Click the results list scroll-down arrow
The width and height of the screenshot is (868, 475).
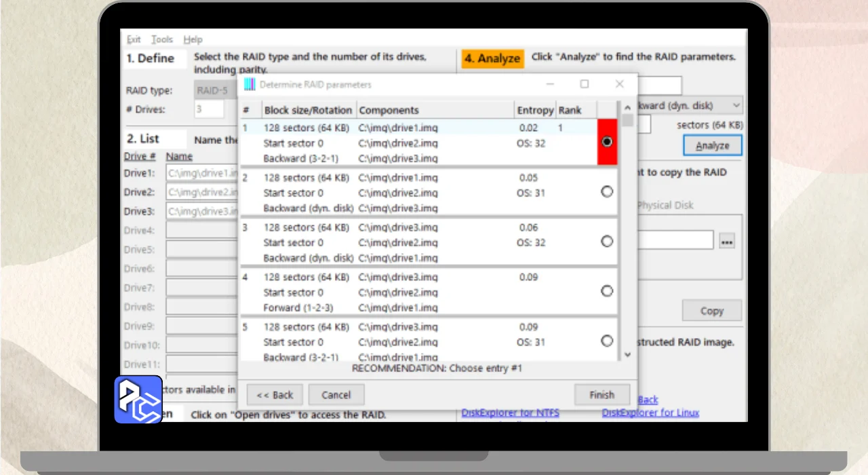(627, 354)
